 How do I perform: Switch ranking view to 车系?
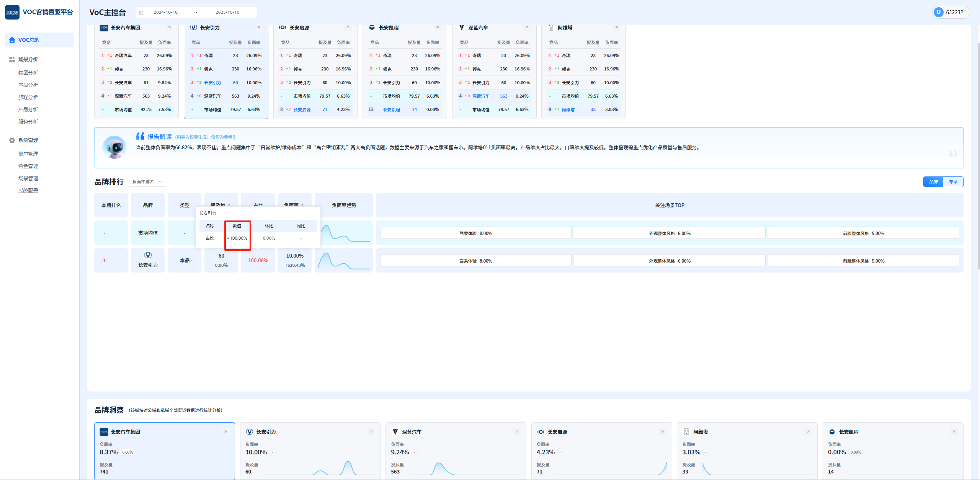tap(953, 182)
